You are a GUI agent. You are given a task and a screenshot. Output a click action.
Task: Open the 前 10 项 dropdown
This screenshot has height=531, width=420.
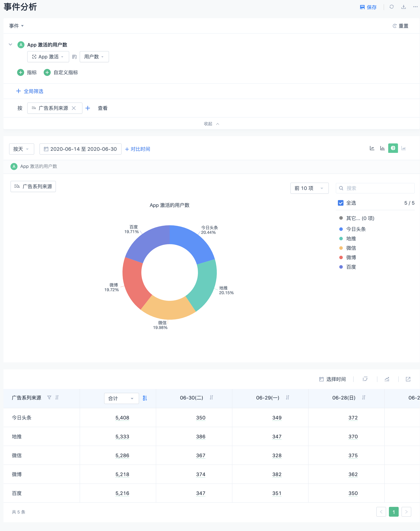point(309,188)
